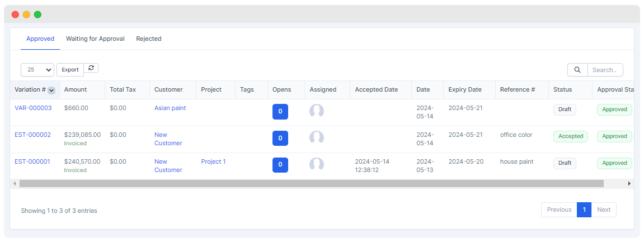This screenshot has height=243, width=644.
Task: Open the 25 entries-per-page dropdown
Action: (37, 70)
